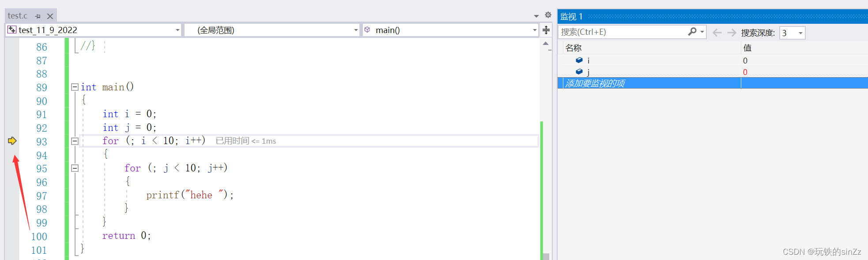Click 添加要监视的项 to add watch
The height and width of the screenshot is (260, 868).
point(595,83)
